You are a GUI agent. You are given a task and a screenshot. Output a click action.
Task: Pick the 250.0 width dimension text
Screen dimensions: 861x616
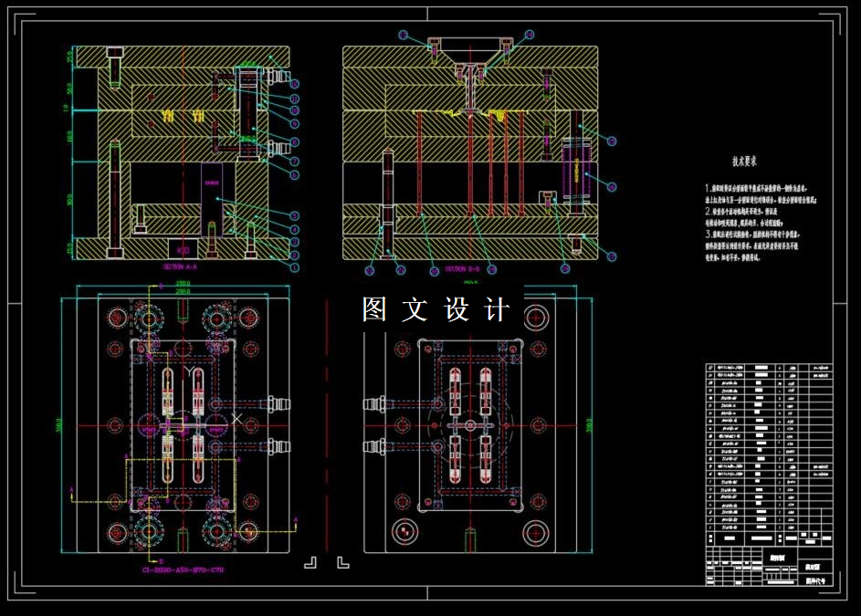tap(183, 283)
